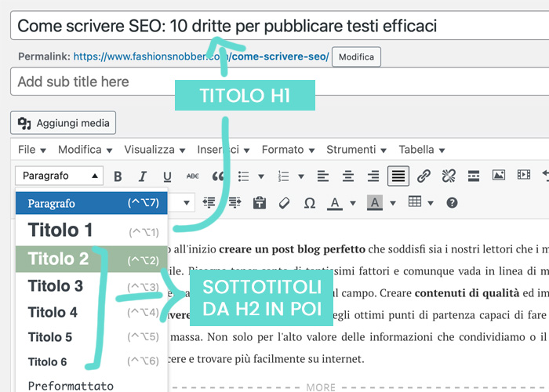This screenshot has width=549, height=392.
Task: Expand the background color picker arrow
Action: click(x=393, y=203)
